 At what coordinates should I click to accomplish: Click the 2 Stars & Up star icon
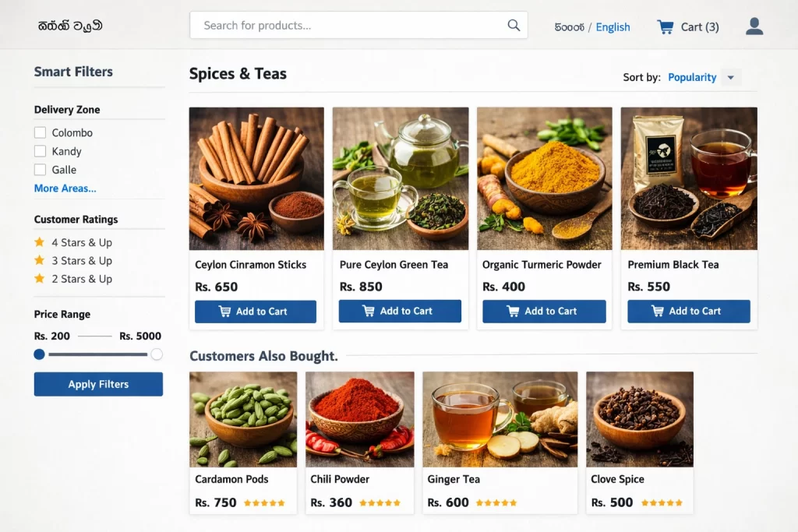point(40,279)
